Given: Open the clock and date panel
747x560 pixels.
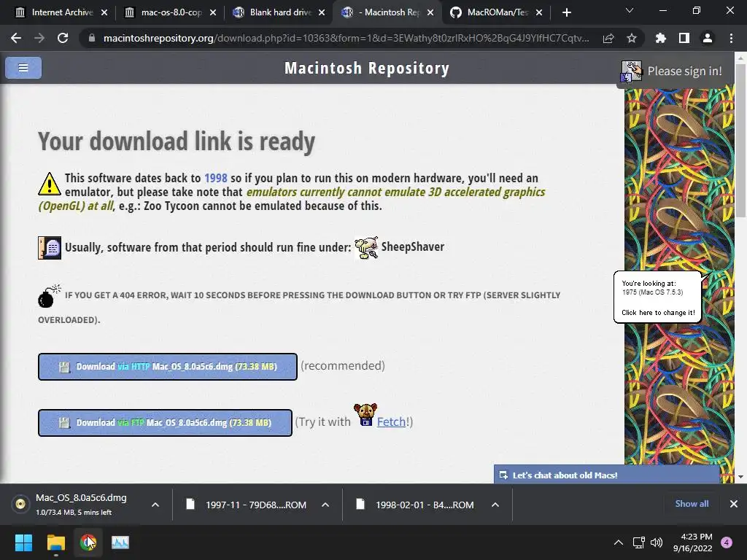Looking at the screenshot, I should (x=693, y=542).
